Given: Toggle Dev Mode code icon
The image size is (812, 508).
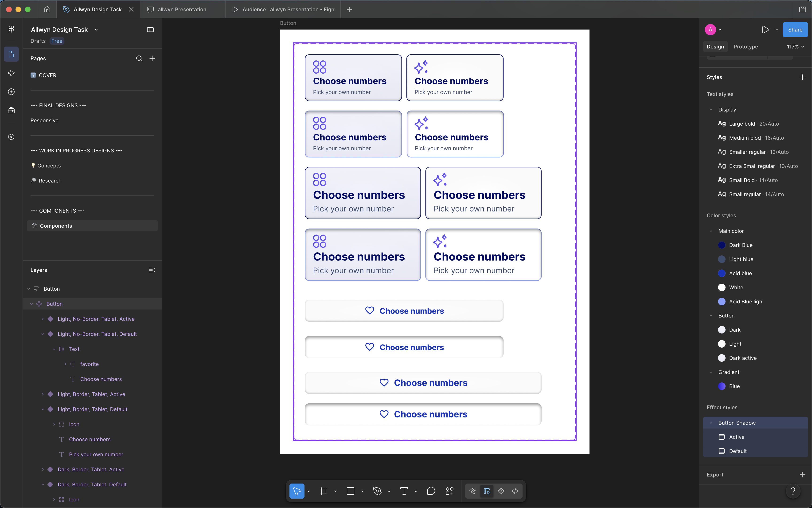Looking at the screenshot, I should coord(515,491).
